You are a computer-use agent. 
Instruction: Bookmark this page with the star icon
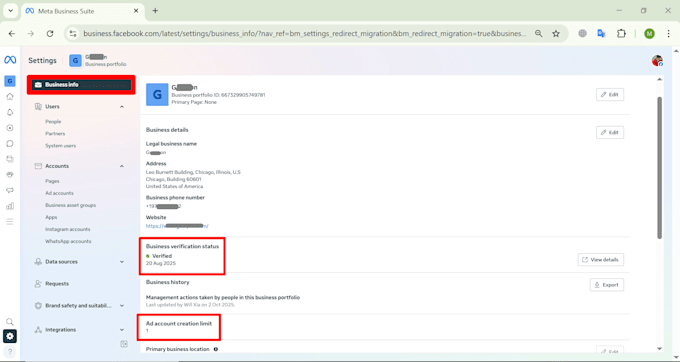pyautogui.click(x=556, y=33)
